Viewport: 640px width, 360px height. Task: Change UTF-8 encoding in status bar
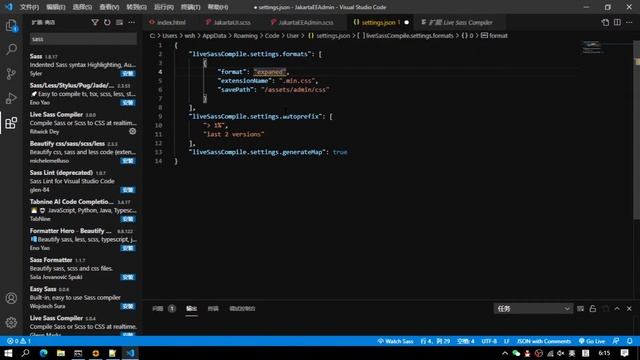(x=489, y=341)
